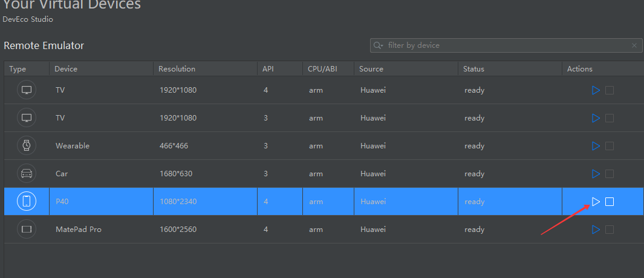Screen dimensions: 644x278
Task: Click the MatePad Pro tablet type icon
Action: (26, 230)
